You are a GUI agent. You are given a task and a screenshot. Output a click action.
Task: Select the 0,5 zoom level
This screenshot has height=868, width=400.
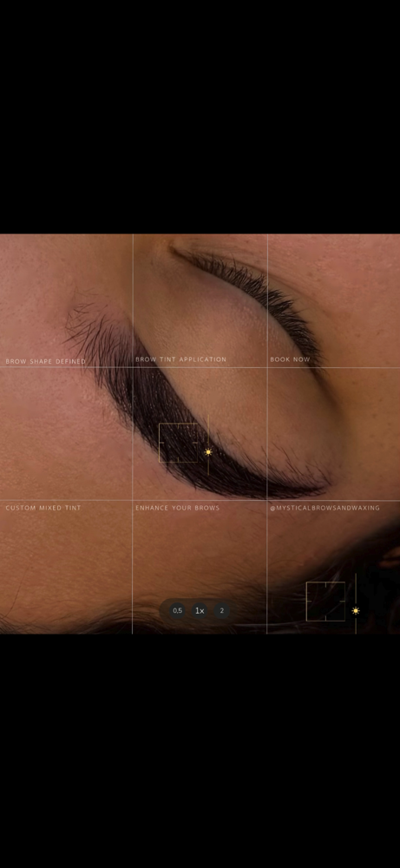(177, 610)
